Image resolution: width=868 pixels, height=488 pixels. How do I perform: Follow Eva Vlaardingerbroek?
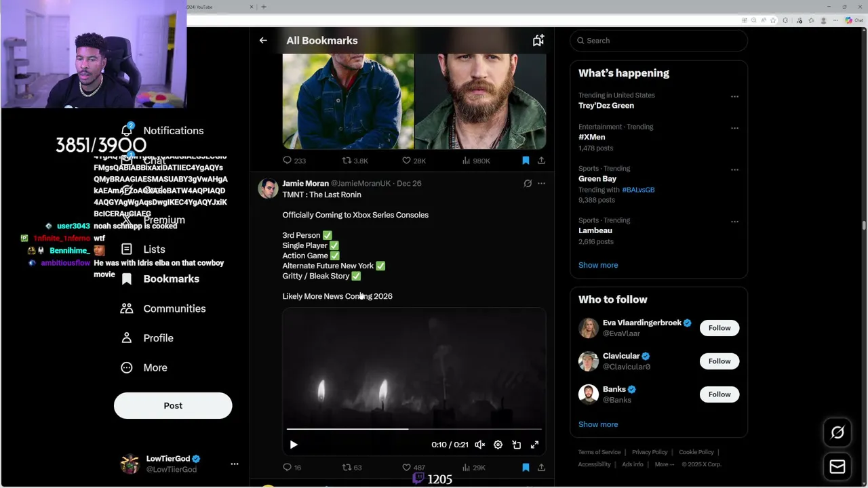click(719, 328)
